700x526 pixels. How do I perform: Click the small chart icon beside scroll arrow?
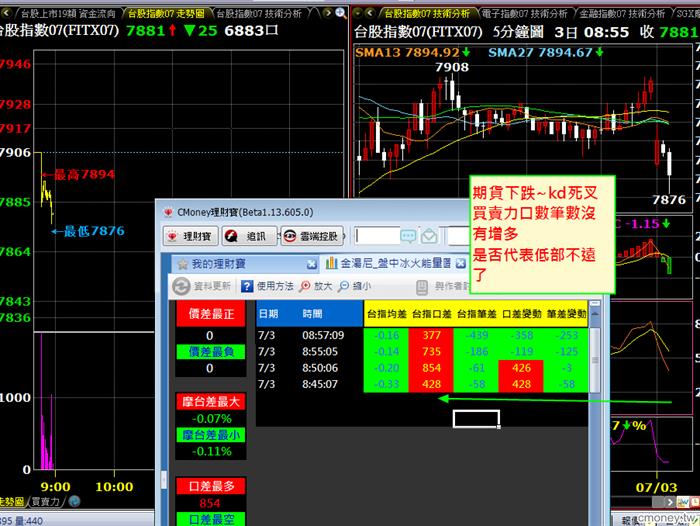683,502
